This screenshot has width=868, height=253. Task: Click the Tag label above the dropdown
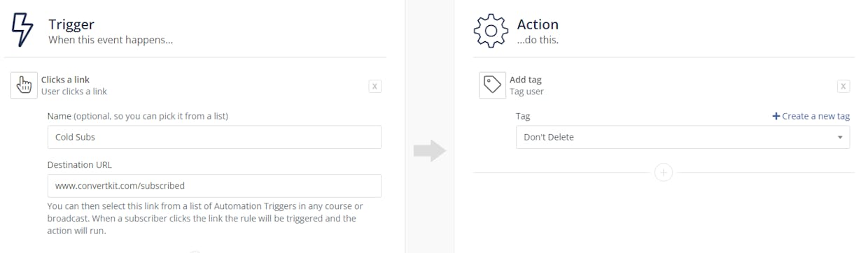[x=523, y=116]
